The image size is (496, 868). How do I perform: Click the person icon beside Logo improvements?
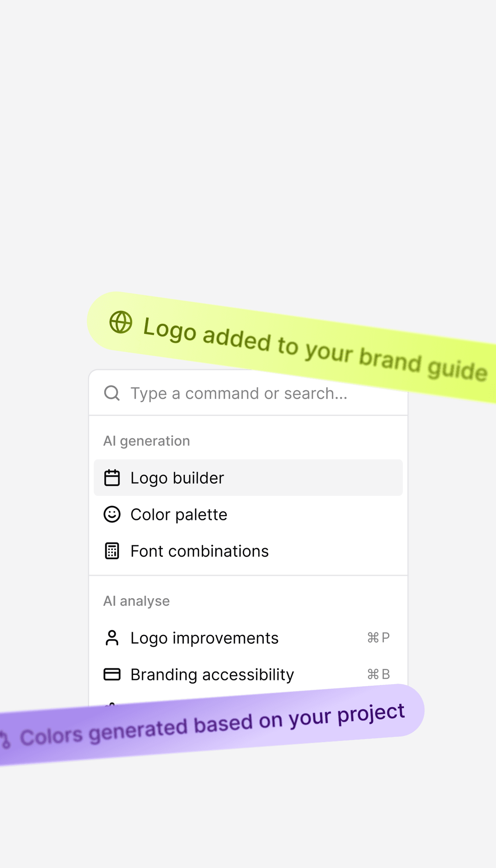click(112, 638)
